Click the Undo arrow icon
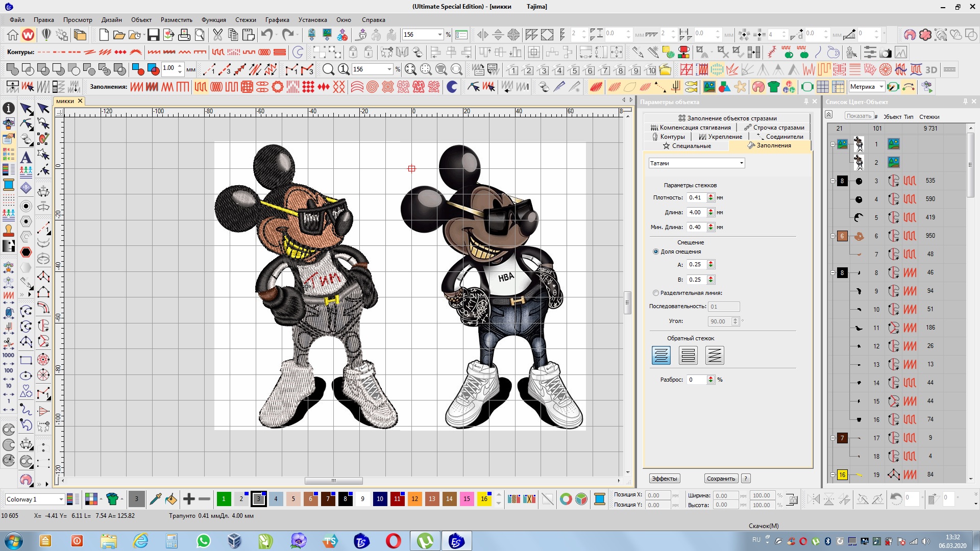The width and height of the screenshot is (980, 551). click(x=266, y=35)
